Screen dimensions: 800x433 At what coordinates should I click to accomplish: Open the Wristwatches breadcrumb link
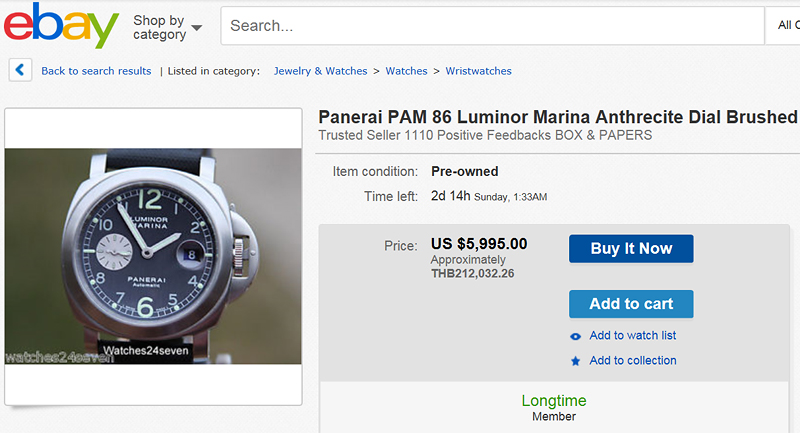pos(479,71)
